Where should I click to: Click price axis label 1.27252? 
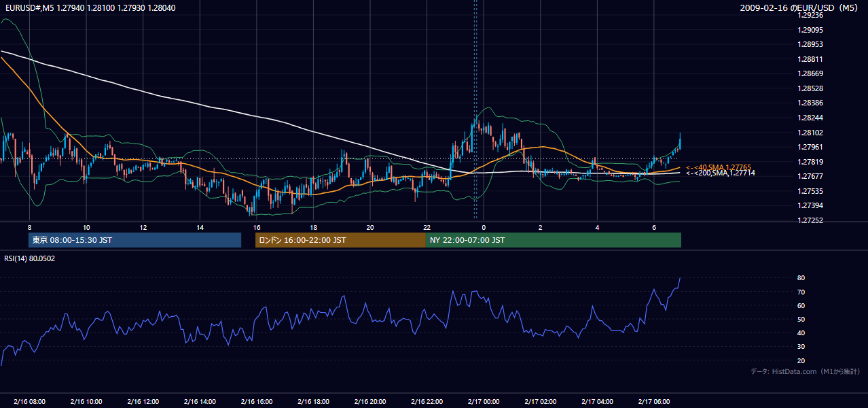[810, 220]
